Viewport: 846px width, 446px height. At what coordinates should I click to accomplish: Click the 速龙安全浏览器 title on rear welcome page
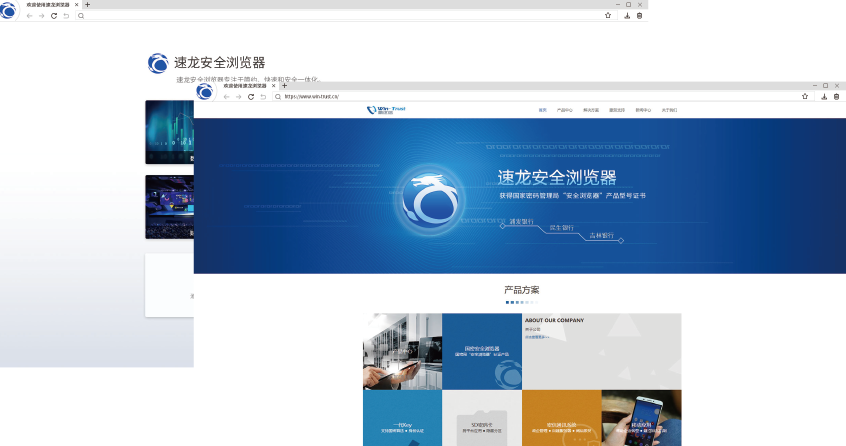[x=220, y=63]
